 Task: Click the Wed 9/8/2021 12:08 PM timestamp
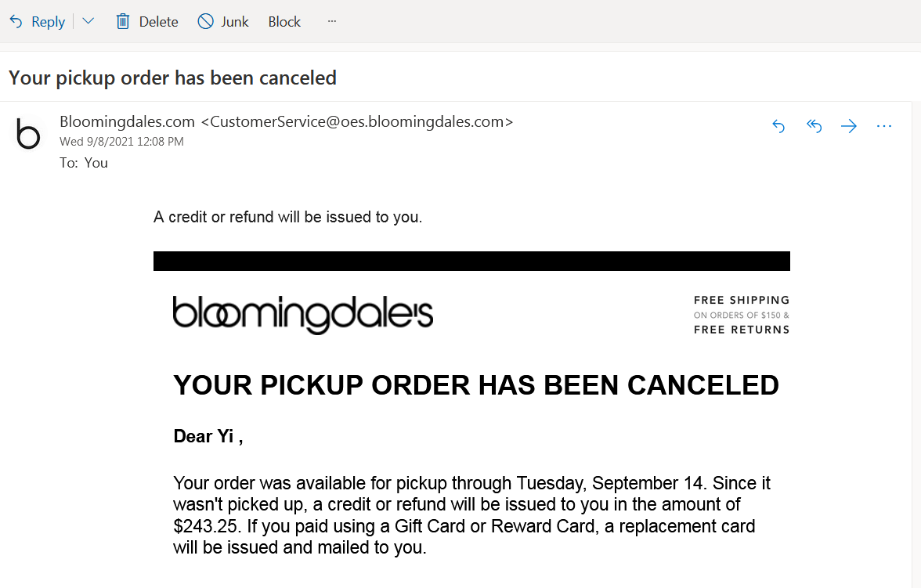121,142
